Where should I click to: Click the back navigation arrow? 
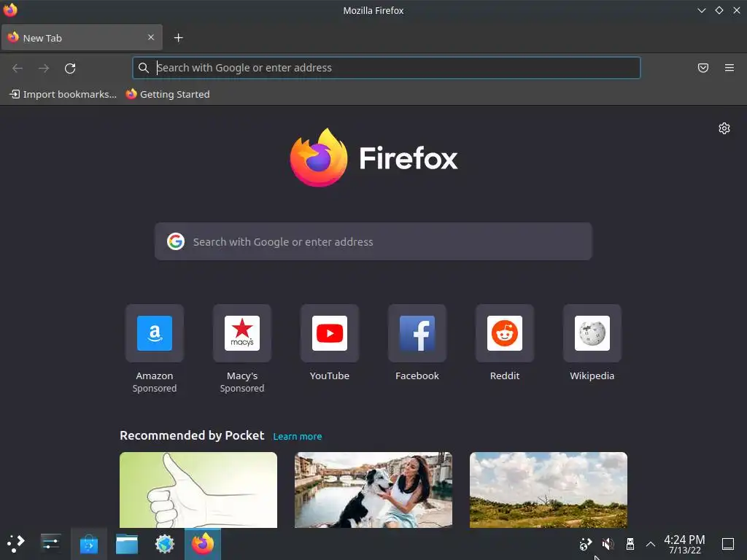18,68
